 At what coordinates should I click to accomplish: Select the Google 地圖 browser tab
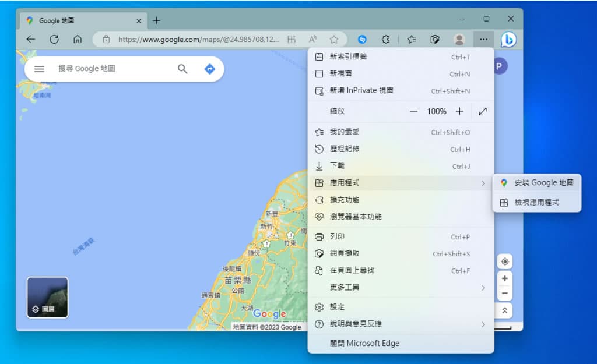pyautogui.click(x=83, y=20)
